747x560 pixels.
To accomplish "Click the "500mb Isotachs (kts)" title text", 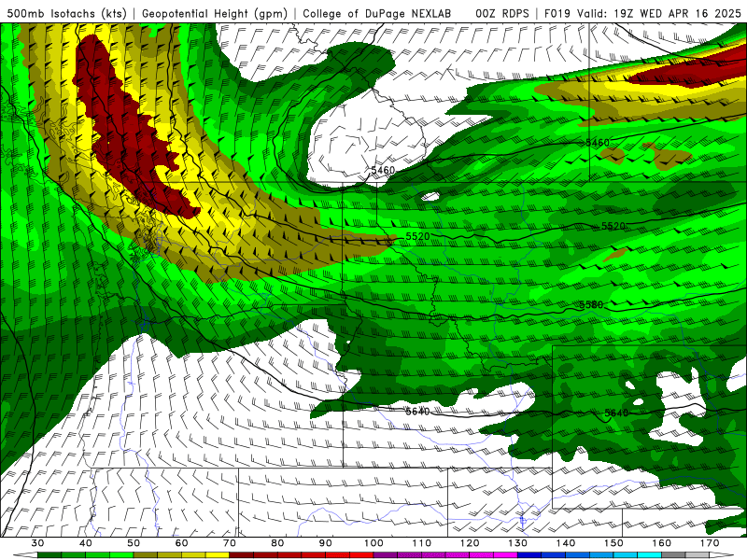I will pyautogui.click(x=66, y=13).
